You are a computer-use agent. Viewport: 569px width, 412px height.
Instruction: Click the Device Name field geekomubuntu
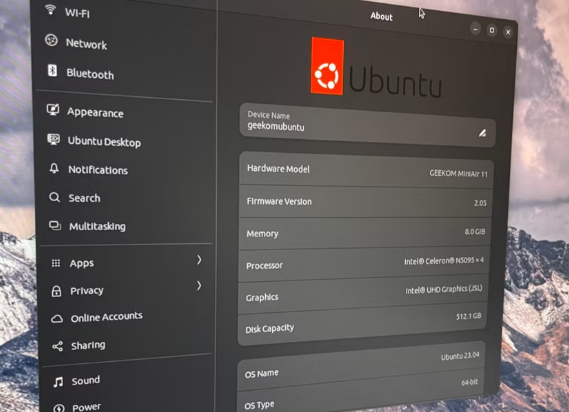[367, 125]
